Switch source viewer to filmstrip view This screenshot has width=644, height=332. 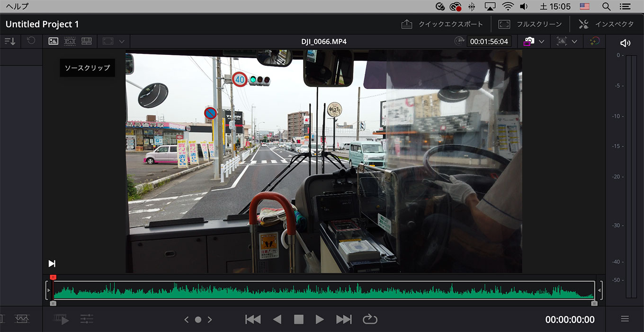point(70,41)
